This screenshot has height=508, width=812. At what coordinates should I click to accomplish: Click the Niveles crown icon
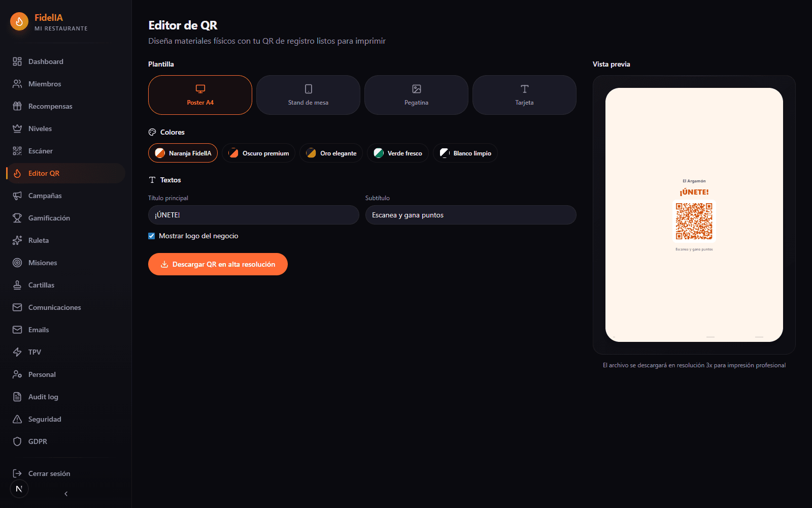click(17, 129)
